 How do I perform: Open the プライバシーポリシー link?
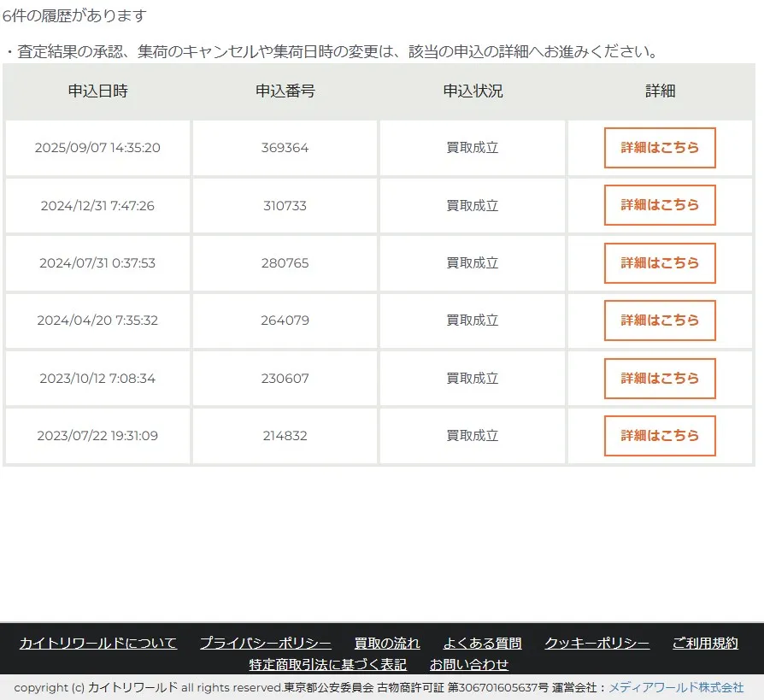[x=266, y=644]
